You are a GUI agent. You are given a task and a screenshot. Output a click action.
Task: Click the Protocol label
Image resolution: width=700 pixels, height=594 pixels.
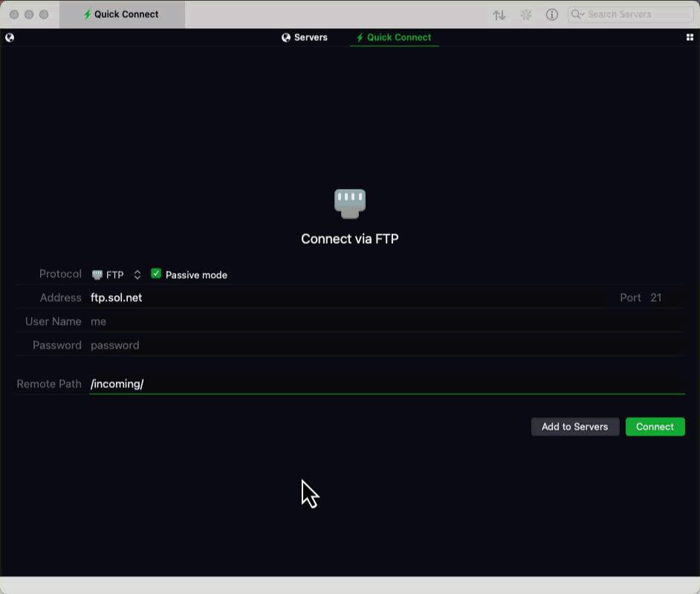point(60,274)
